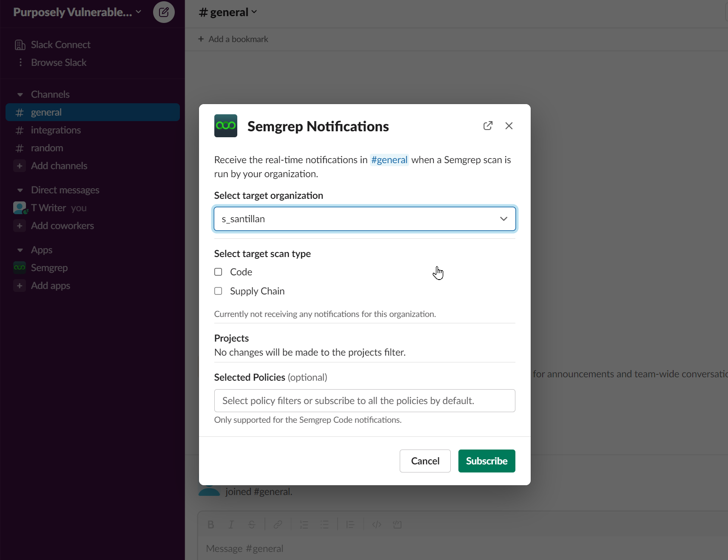Open Browse Slack
Screen dimensions: 728x560
click(59, 62)
